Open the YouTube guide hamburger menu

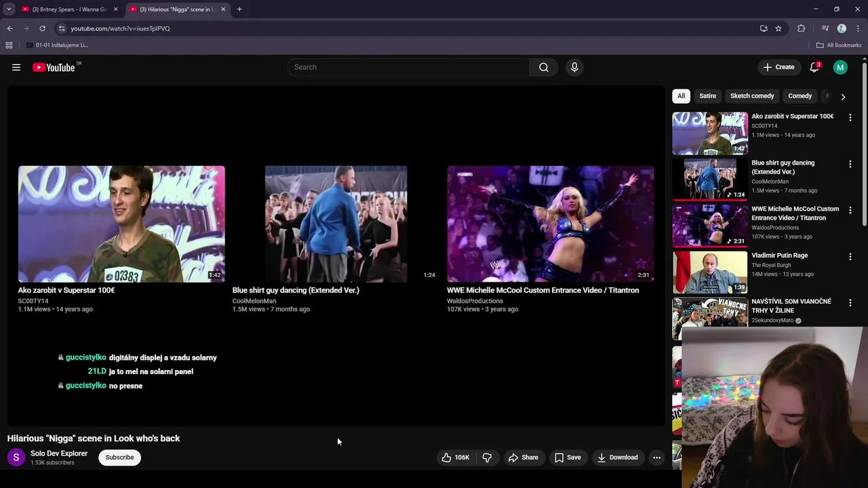(16, 67)
